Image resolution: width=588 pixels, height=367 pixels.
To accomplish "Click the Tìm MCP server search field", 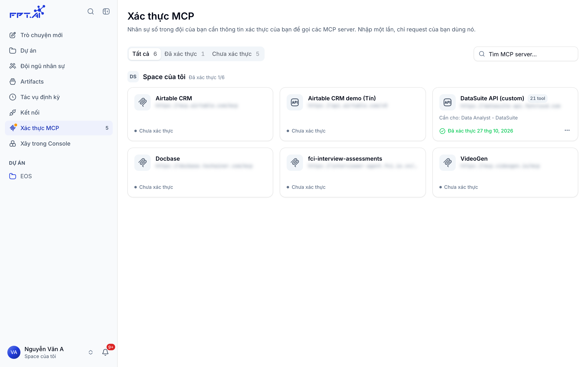I will pyautogui.click(x=526, y=54).
